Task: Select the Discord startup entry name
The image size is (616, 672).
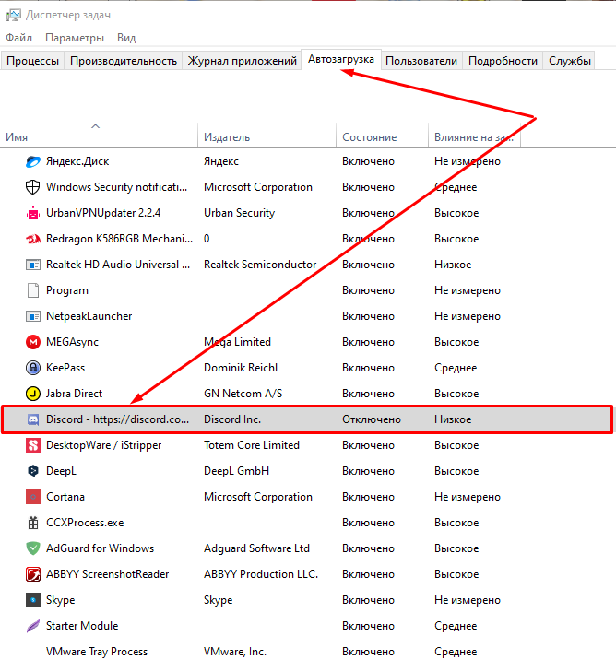Action: pyautogui.click(x=117, y=419)
